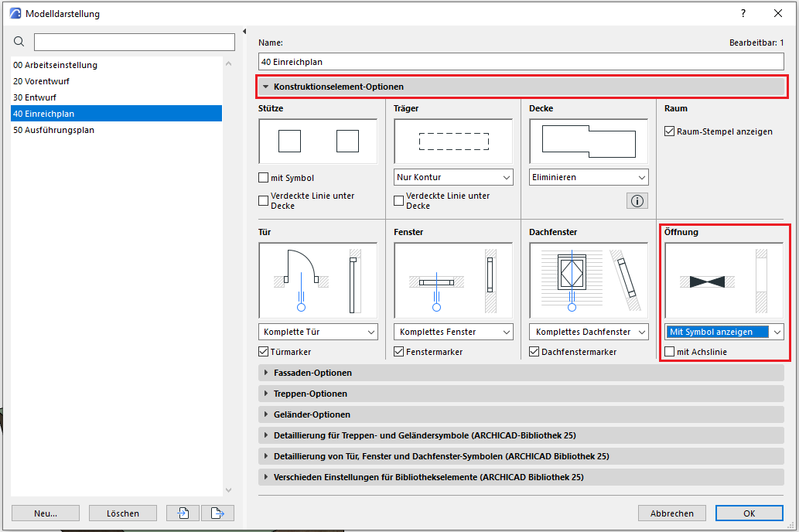Click the Dachfenster preview image

click(x=589, y=280)
